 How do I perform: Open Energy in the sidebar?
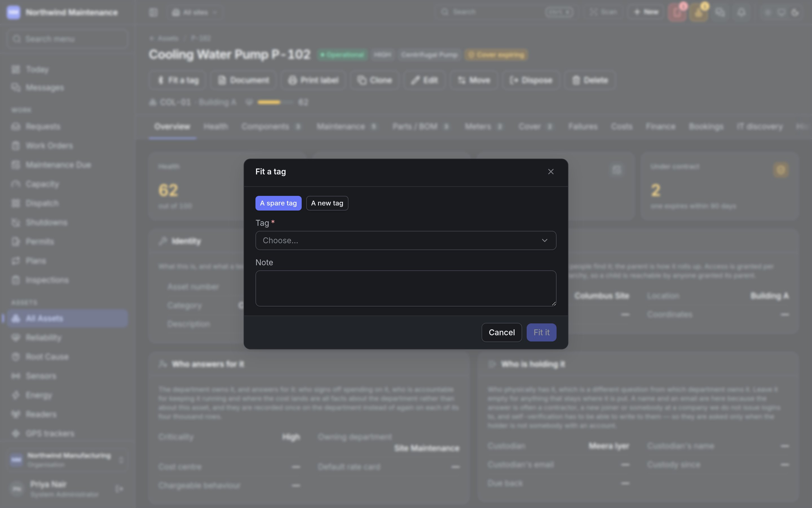(67, 395)
